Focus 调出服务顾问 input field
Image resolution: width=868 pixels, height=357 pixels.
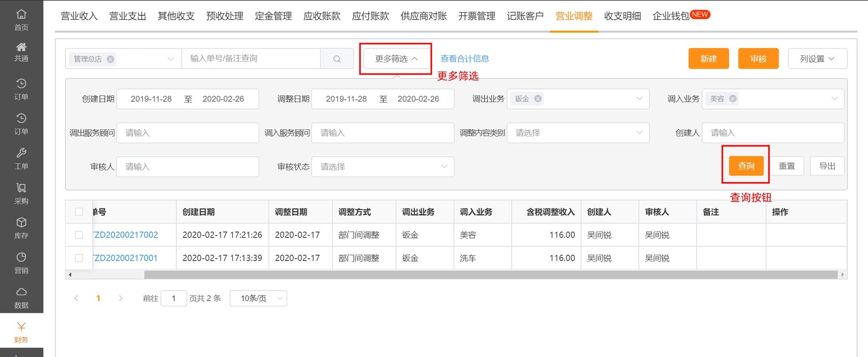pos(187,132)
